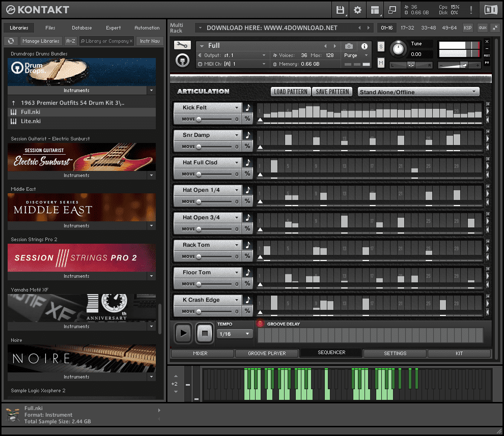Open MIDI Ch dropdown

(232, 64)
